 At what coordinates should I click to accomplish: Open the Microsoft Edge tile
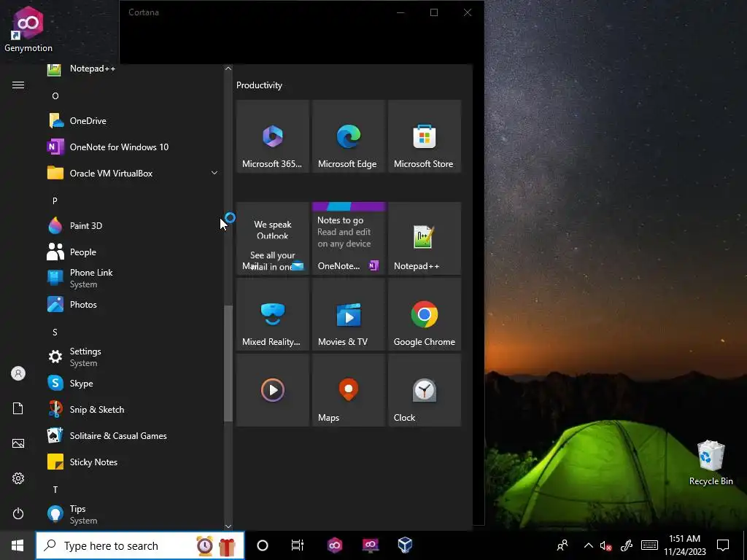(x=348, y=136)
